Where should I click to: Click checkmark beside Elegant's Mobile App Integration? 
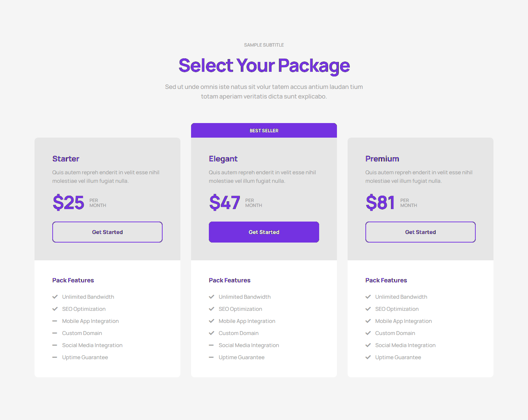click(211, 321)
